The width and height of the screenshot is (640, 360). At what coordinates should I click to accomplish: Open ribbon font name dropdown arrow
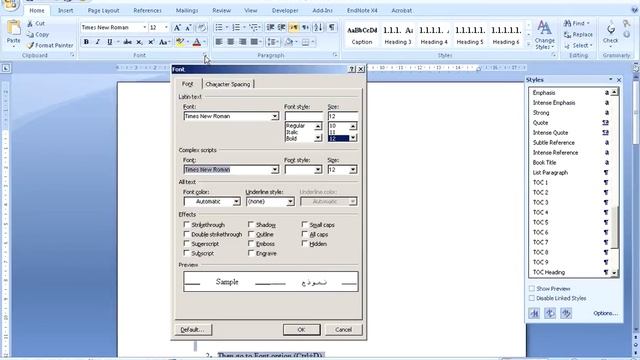click(x=144, y=27)
